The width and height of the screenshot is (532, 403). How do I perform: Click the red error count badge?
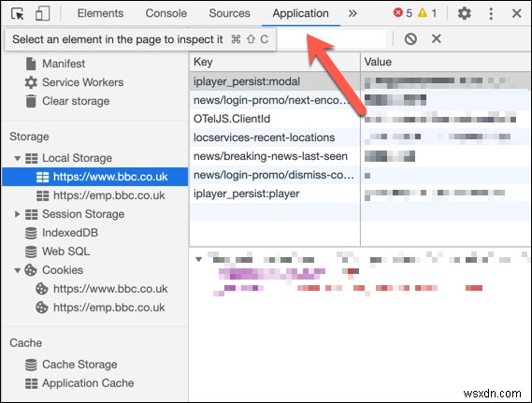click(403, 13)
